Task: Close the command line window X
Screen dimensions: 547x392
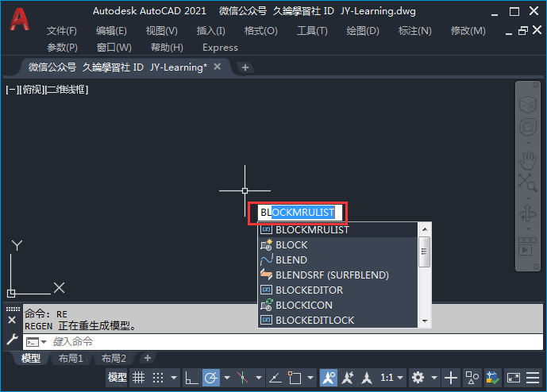Action: (12, 320)
